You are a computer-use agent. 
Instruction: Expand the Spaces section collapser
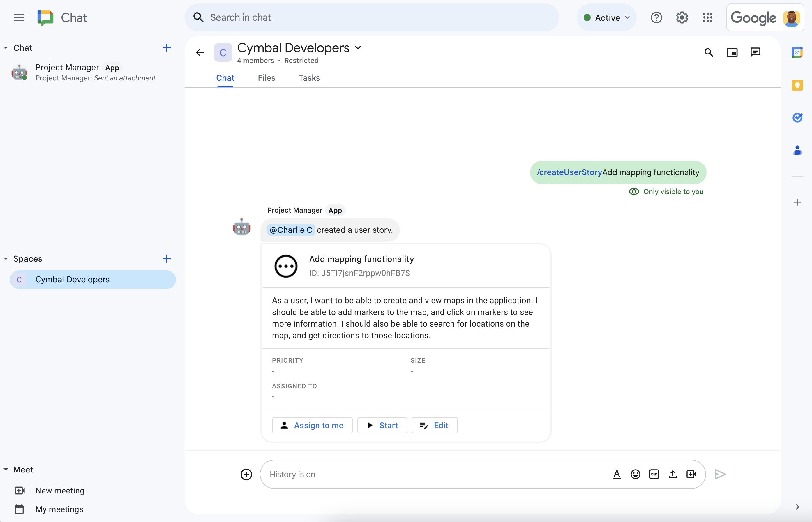click(6, 259)
